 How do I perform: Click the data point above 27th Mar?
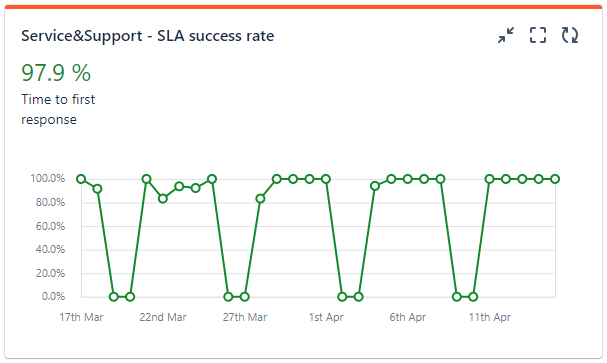pyautogui.click(x=244, y=297)
